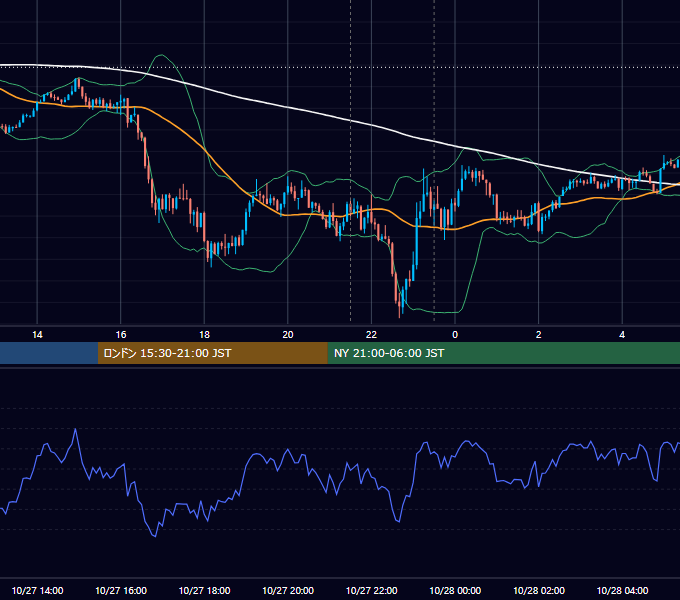Image resolution: width=680 pixels, height=600 pixels.
Task: Click the 20 hour label on price chart
Action: (x=288, y=335)
